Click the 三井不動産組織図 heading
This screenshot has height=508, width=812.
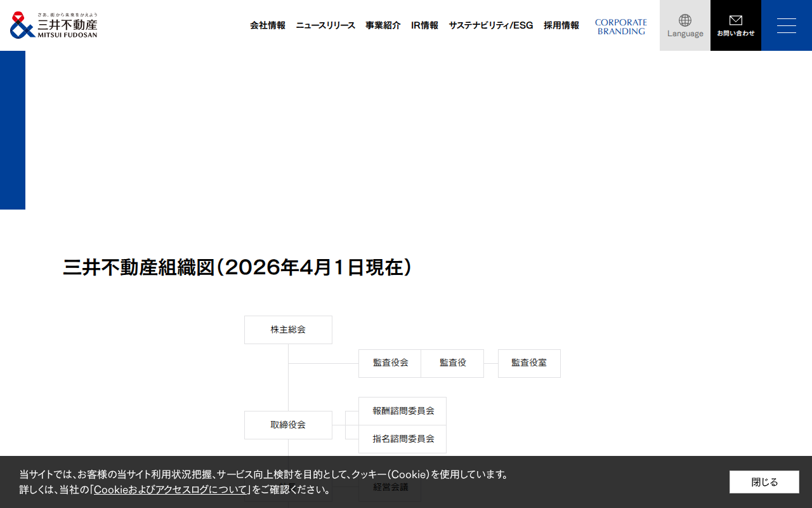(238, 267)
